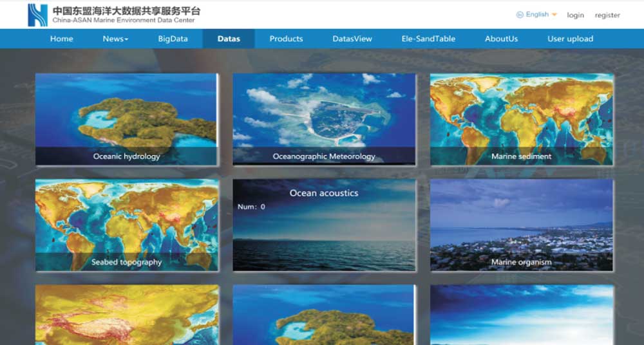Open the Marine organism data card
This screenshot has height=345, width=644.
(522, 225)
